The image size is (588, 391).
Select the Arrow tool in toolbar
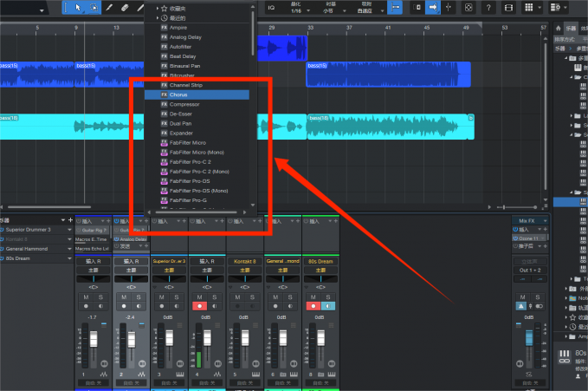pyautogui.click(x=80, y=7)
